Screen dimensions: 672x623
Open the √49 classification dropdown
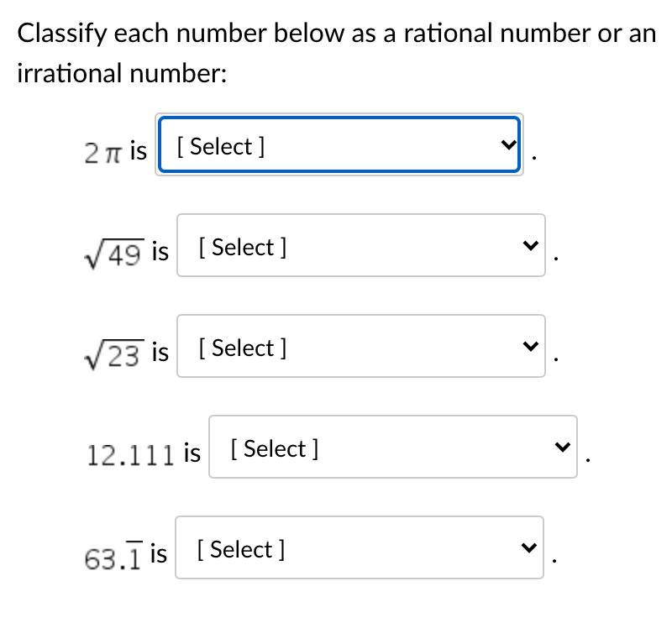361,246
